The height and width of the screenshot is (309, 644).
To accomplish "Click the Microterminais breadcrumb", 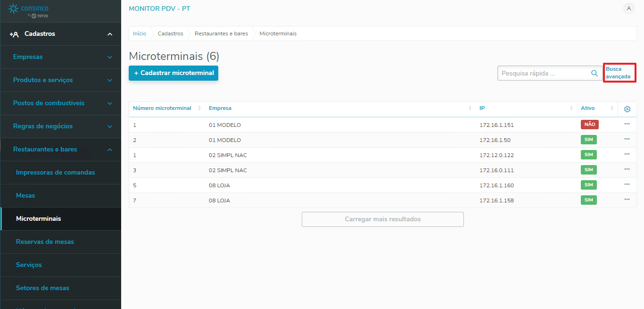I will 278,33.
